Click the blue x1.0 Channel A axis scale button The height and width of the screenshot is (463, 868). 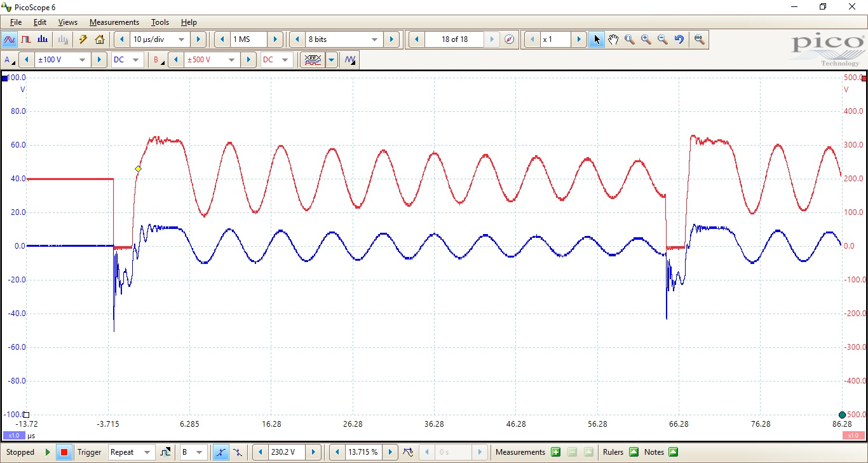[13, 436]
